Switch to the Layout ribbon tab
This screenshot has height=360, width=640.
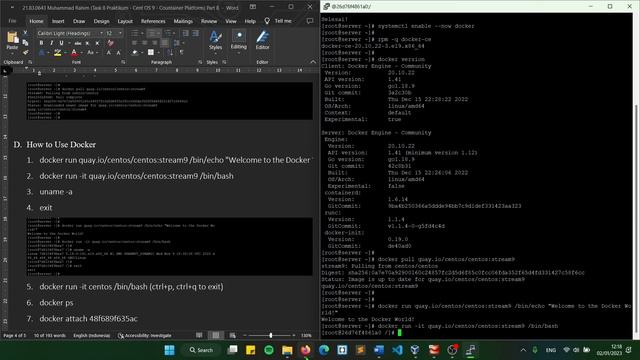point(125,21)
